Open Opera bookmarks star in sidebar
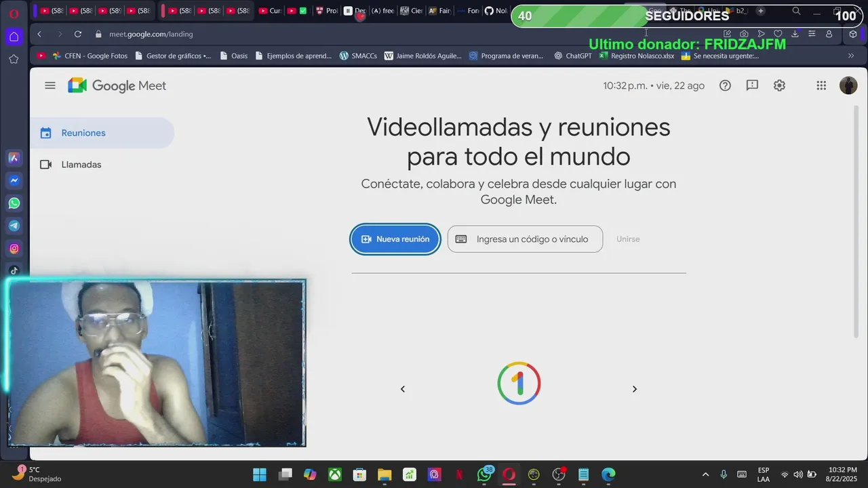Screen dimensions: 868x488 click(x=14, y=59)
